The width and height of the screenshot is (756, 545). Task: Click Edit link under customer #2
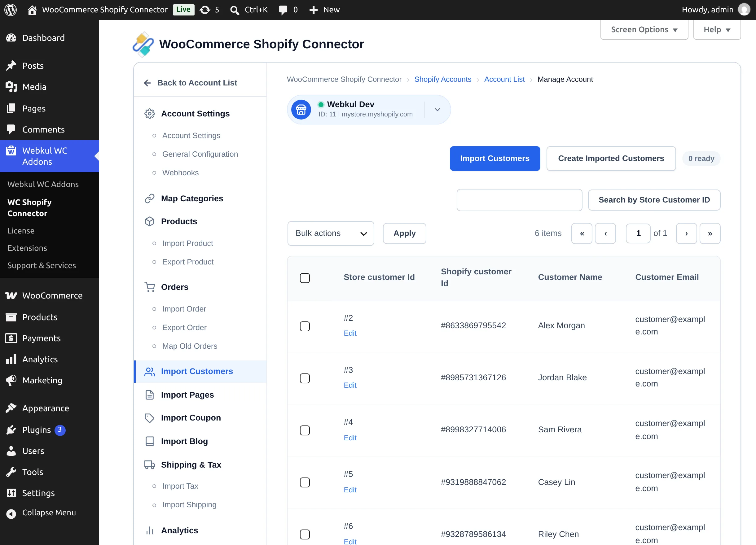point(350,333)
